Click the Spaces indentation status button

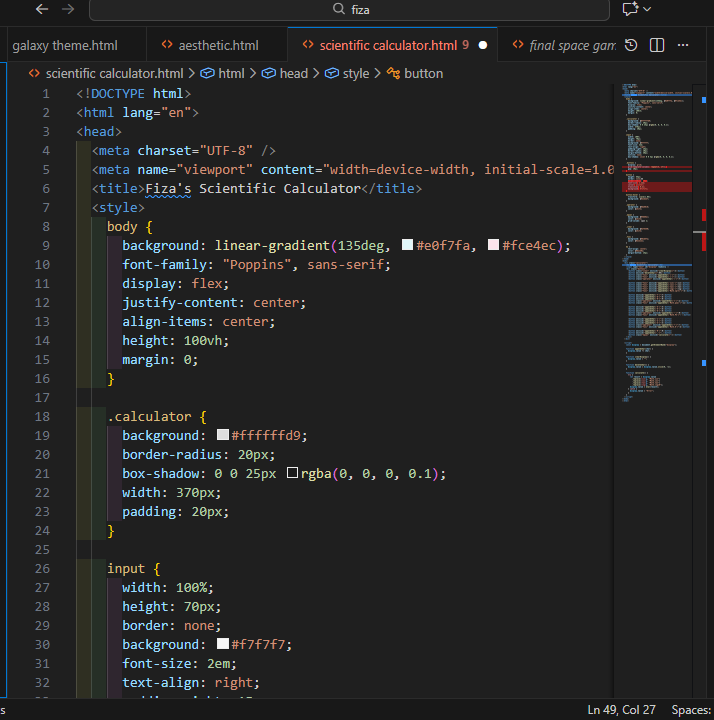[691, 709]
